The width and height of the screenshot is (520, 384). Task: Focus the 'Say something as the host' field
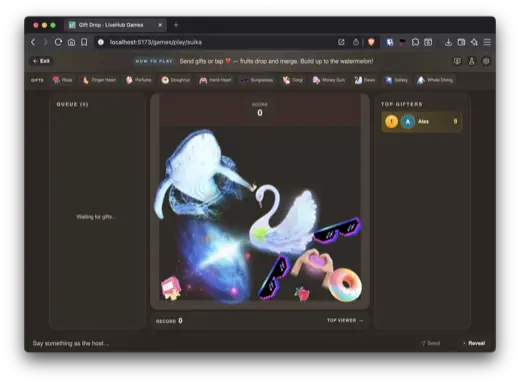pos(220,343)
